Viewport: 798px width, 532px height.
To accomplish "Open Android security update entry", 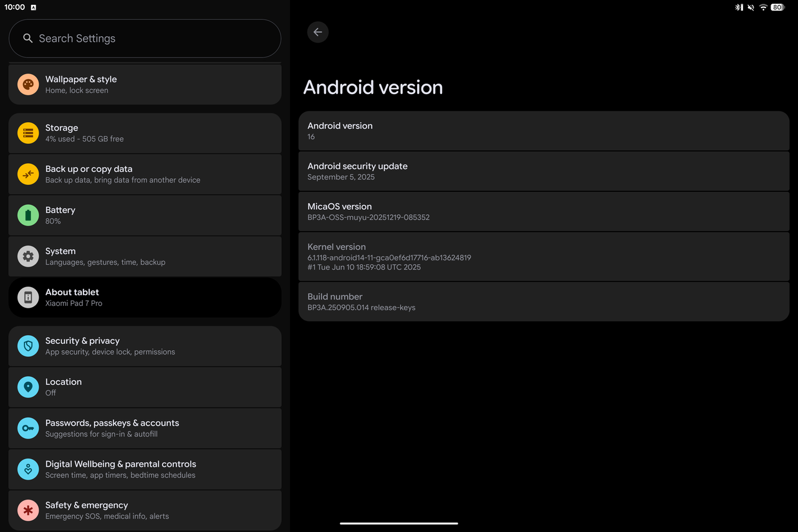I will pos(544,171).
